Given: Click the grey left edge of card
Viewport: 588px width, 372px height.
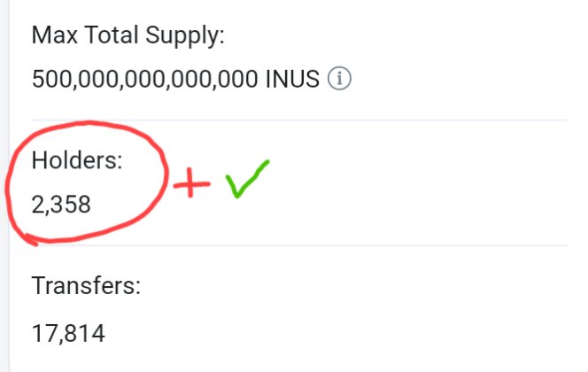Looking at the screenshot, I should 4,186.
